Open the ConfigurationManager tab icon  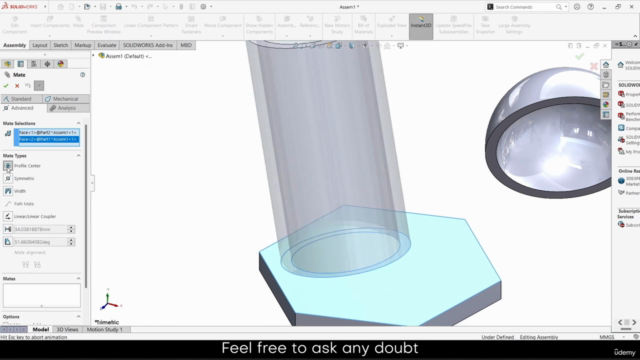34,64
